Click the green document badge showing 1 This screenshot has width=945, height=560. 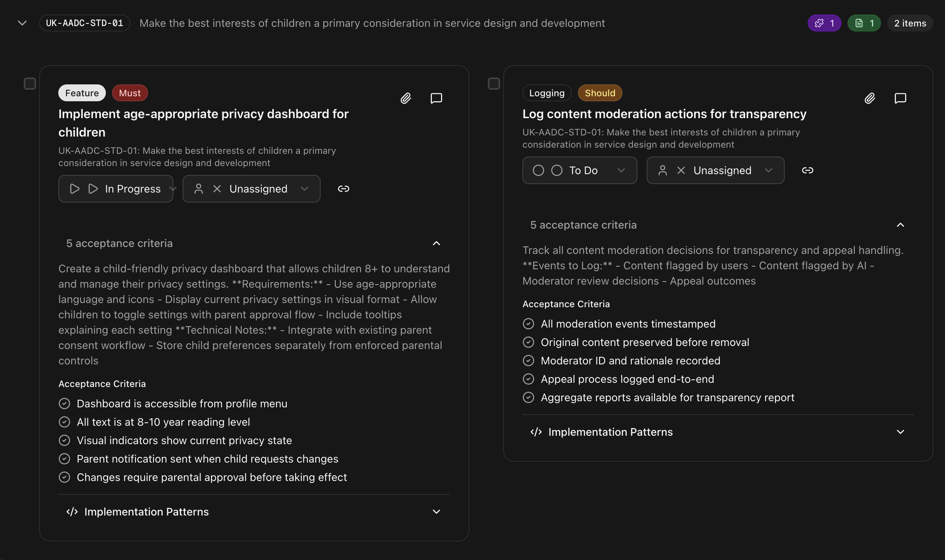[x=864, y=23]
